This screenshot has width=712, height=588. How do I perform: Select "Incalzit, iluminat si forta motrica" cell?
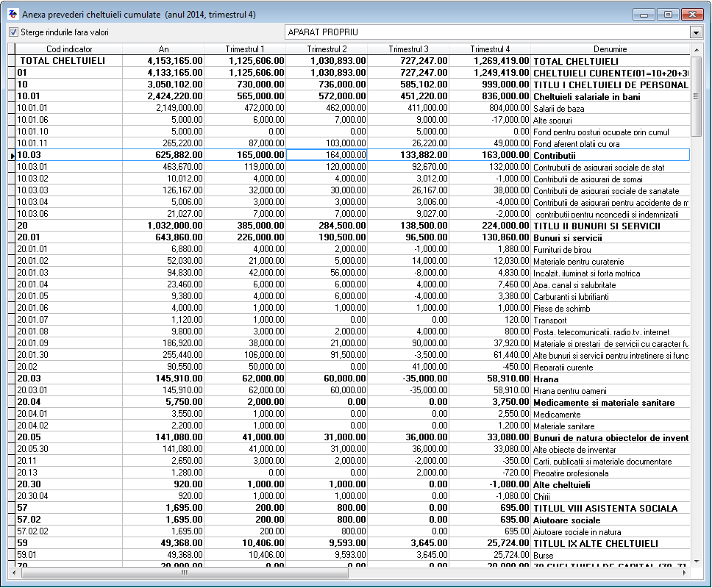click(x=610, y=273)
